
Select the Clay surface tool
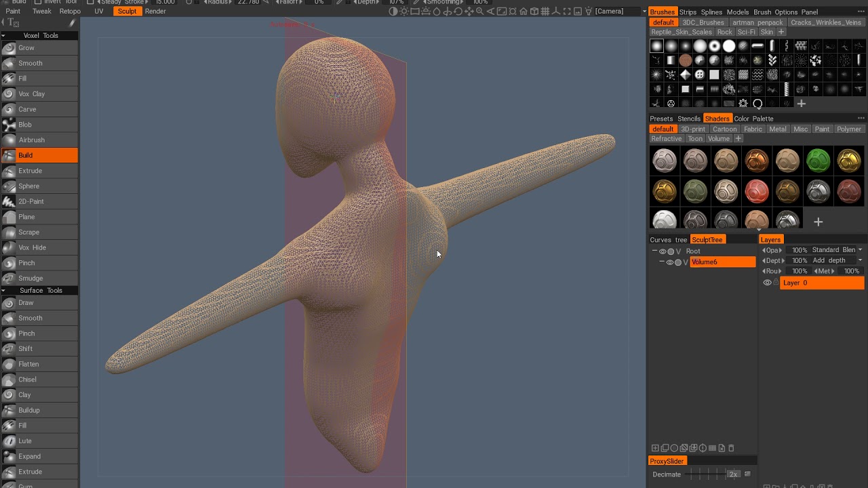pos(39,394)
